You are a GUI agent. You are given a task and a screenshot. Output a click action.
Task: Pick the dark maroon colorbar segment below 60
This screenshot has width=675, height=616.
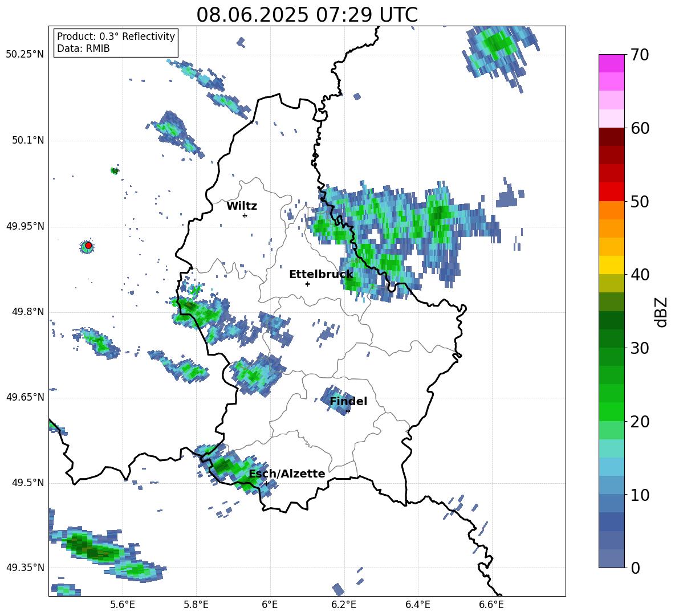[611, 137]
